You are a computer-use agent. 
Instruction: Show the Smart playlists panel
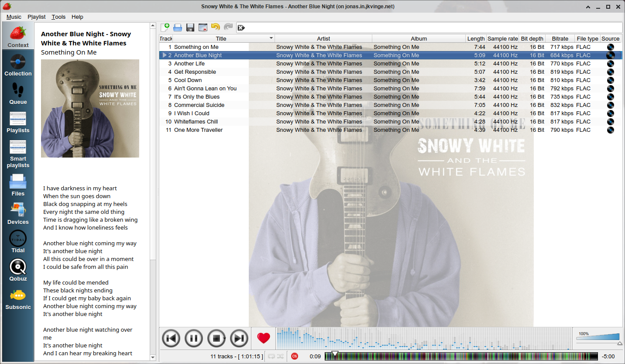pyautogui.click(x=18, y=151)
